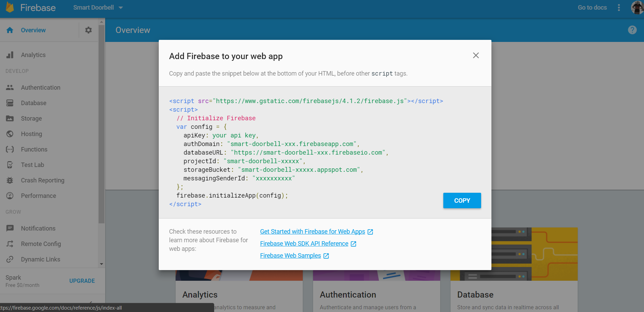This screenshot has width=644, height=312.
Task: Click the Authentication card title behind dialog
Action: coord(348,295)
